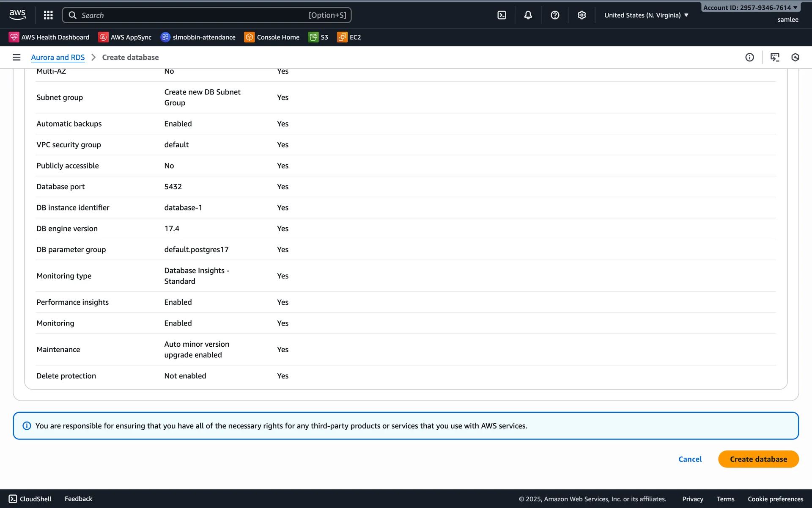Toggle the hamburger side navigation menu
Image resolution: width=812 pixels, height=508 pixels.
point(16,57)
